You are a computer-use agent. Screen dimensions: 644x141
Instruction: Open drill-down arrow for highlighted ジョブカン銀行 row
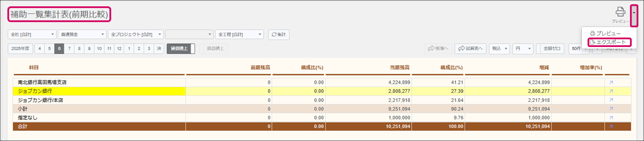(x=611, y=91)
